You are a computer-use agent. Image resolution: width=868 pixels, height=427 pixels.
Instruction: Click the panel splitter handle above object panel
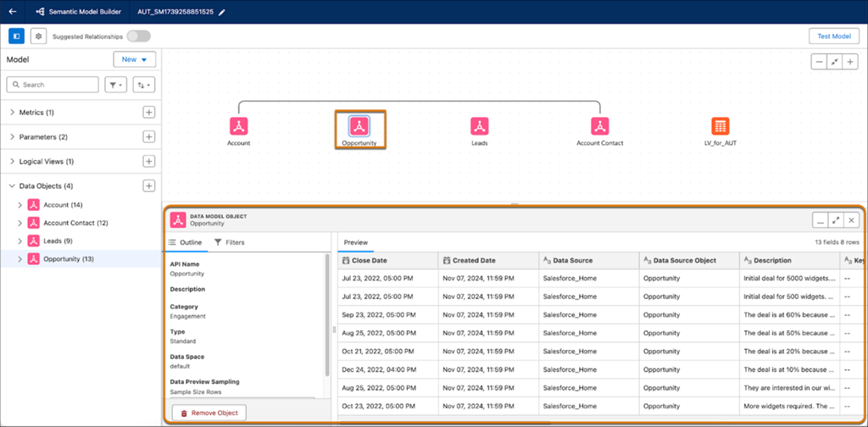pos(515,204)
